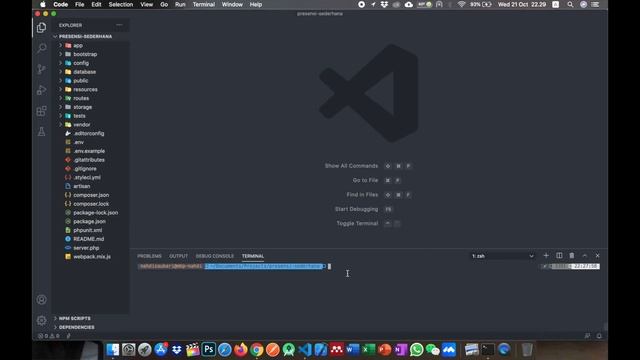Open README.md file
The height and width of the screenshot is (360, 640).
pos(89,239)
